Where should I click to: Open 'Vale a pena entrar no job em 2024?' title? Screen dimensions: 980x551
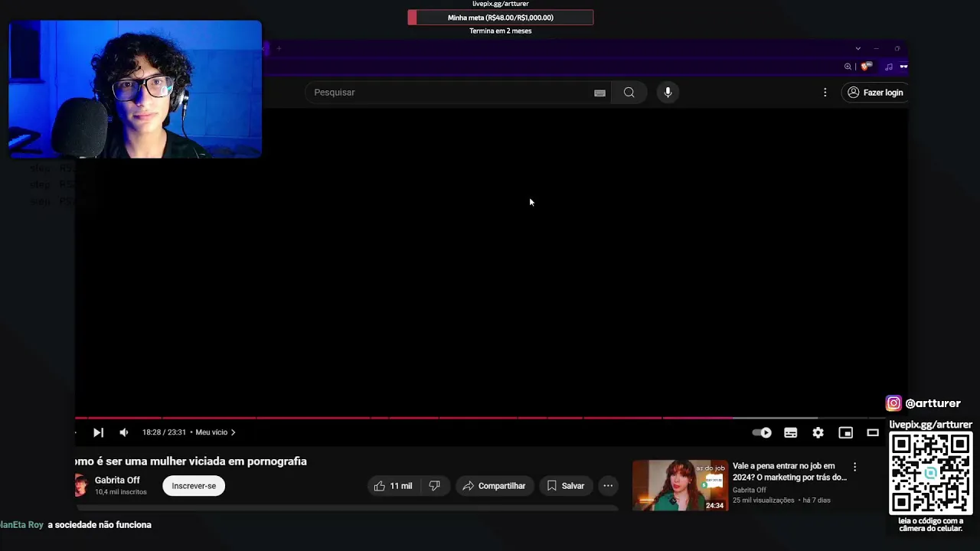(789, 471)
